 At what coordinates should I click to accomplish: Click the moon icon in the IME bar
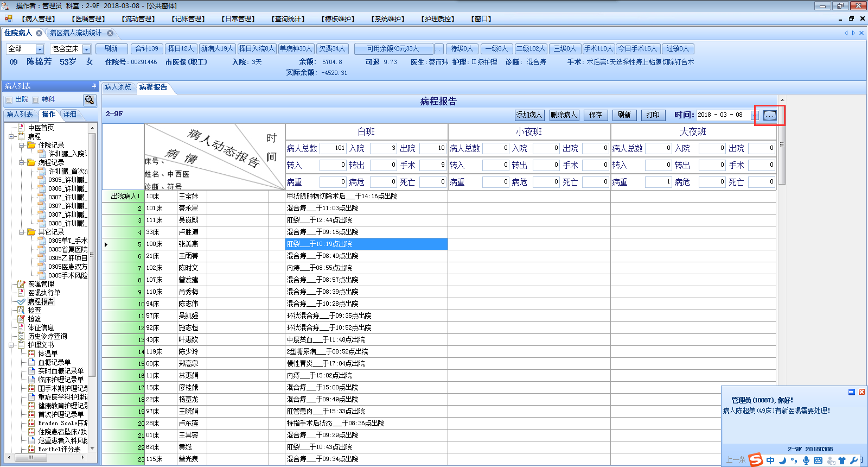pos(782,460)
